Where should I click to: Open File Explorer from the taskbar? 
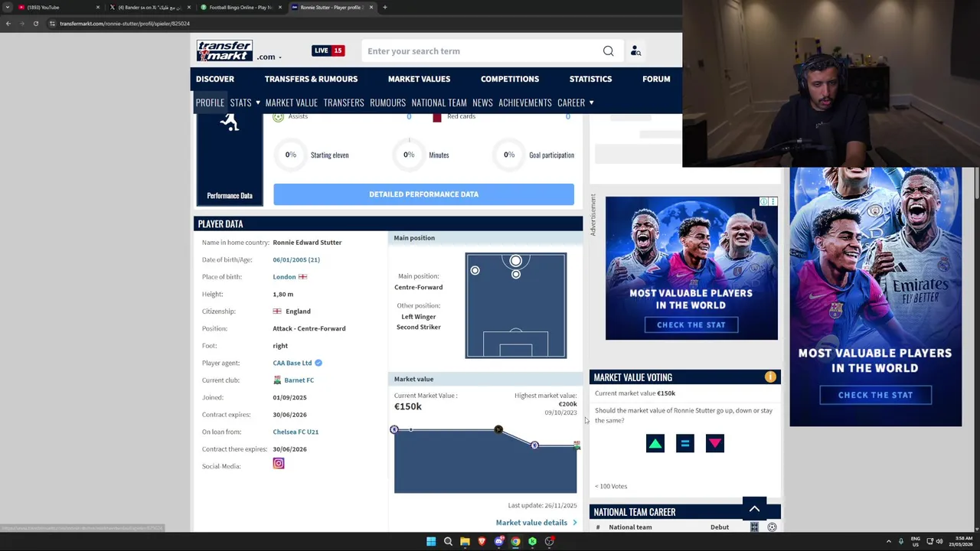(x=465, y=542)
